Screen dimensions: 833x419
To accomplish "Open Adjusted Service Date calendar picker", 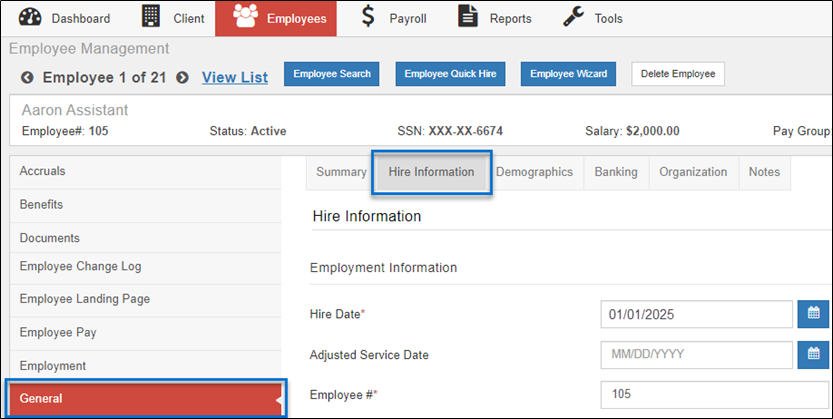I will (x=813, y=354).
